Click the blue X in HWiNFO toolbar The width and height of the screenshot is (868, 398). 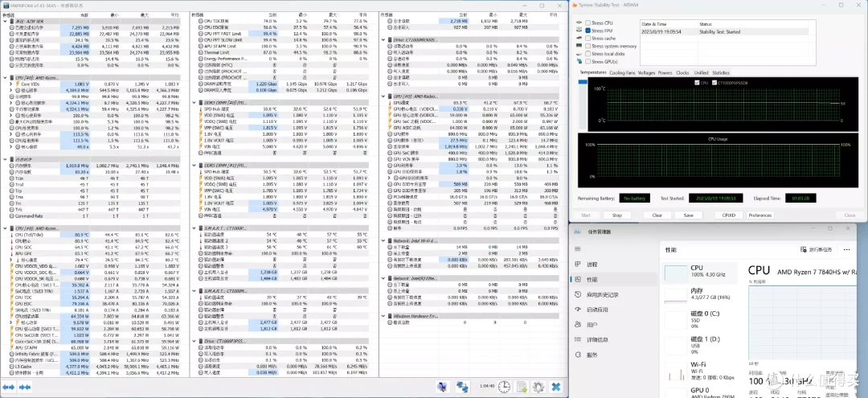coord(556,387)
